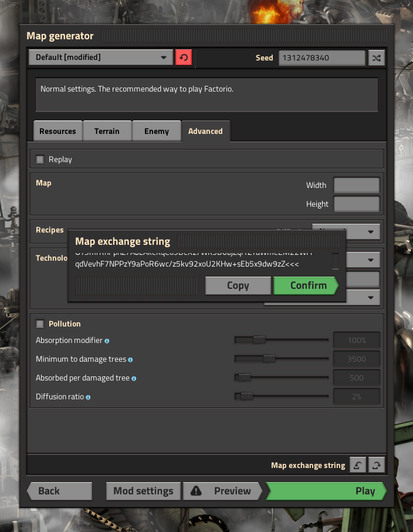Click the Diffusion ratio 2% value field
Viewport: 413px width, 532px height.
point(356,396)
